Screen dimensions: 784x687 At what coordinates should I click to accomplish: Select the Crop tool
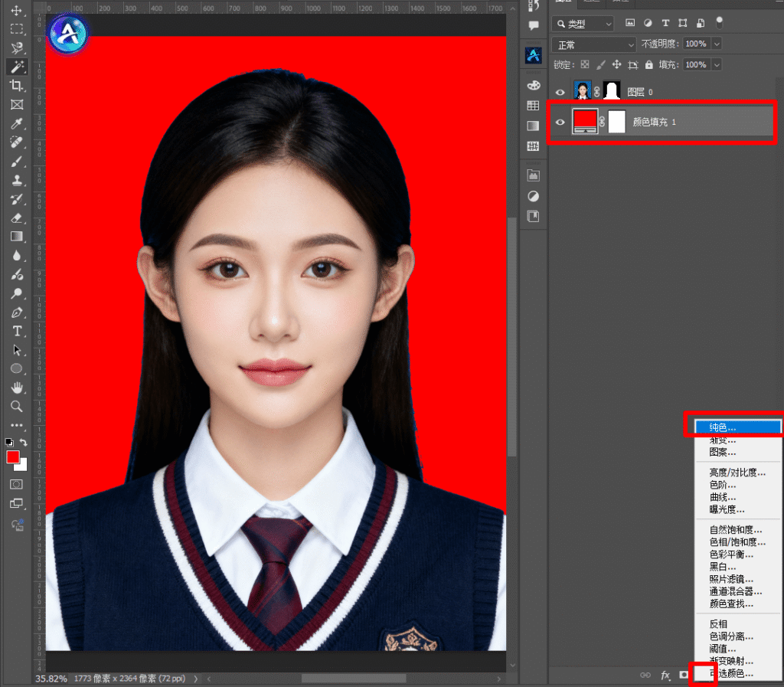click(16, 85)
